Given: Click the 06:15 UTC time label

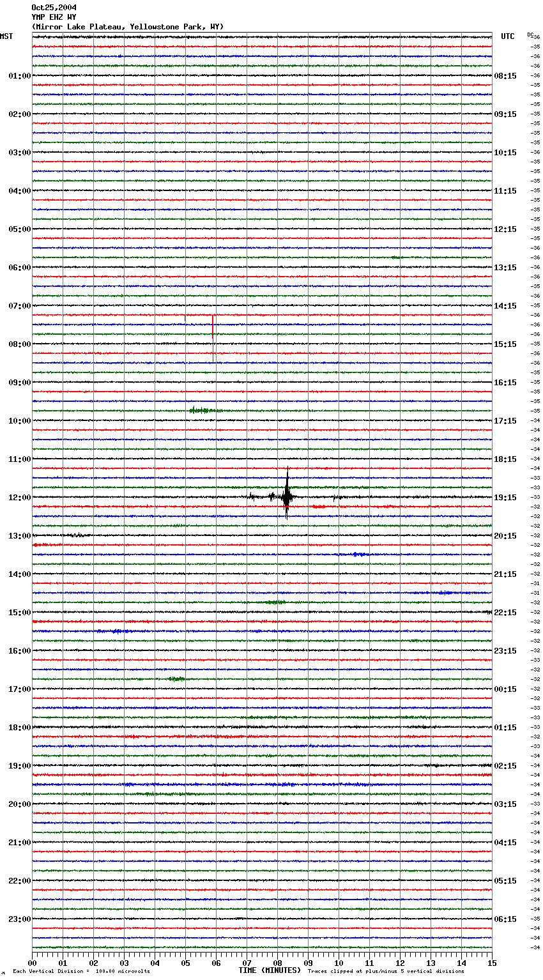Looking at the screenshot, I should click(x=505, y=919).
